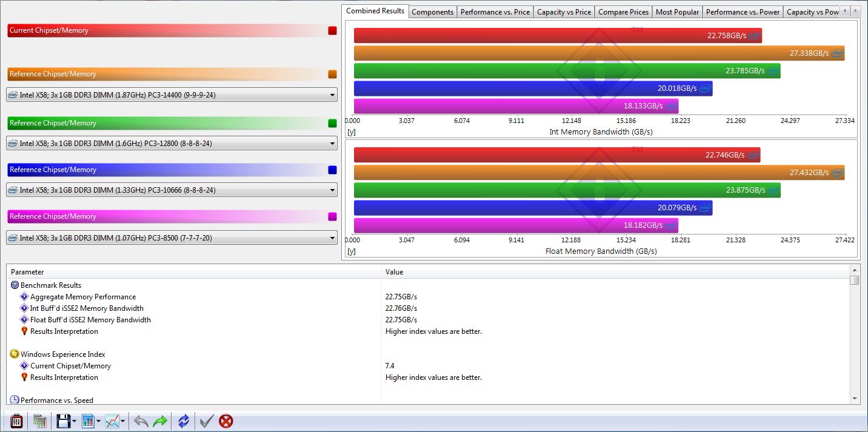The image size is (868, 432).
Task: Open the PC3-8500 reference memory dropdown
Action: tap(172, 238)
